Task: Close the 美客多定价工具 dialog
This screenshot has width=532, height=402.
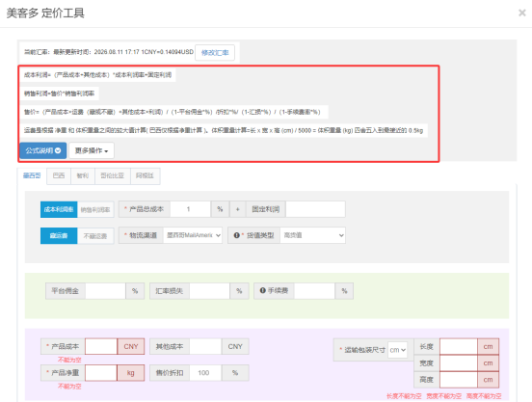Action: (x=521, y=13)
